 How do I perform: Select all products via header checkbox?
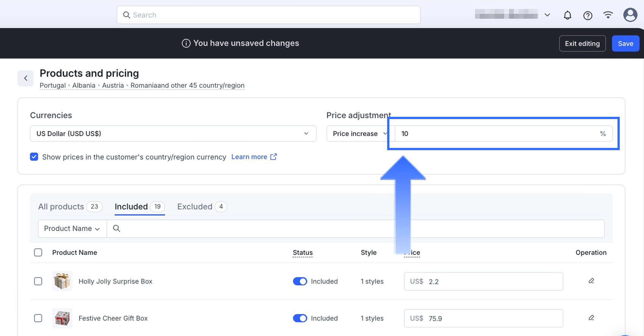[38, 253]
